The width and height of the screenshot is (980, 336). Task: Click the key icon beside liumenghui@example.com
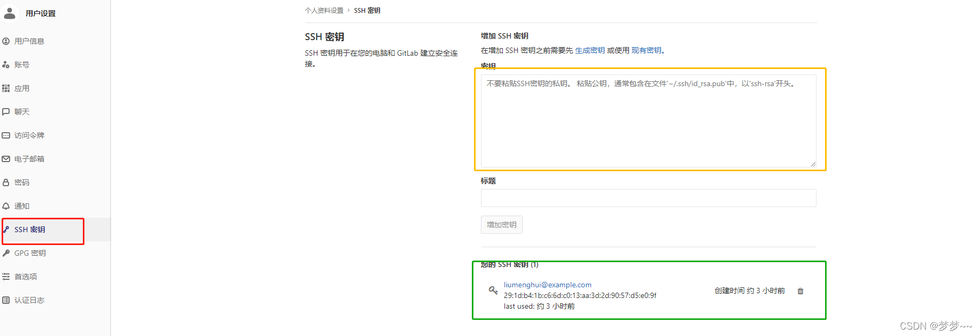(x=493, y=290)
